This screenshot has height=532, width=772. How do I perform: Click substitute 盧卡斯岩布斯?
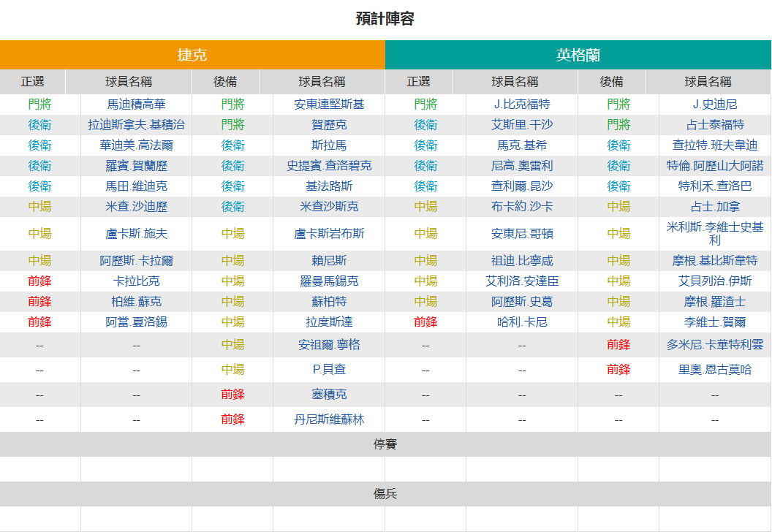tap(330, 234)
